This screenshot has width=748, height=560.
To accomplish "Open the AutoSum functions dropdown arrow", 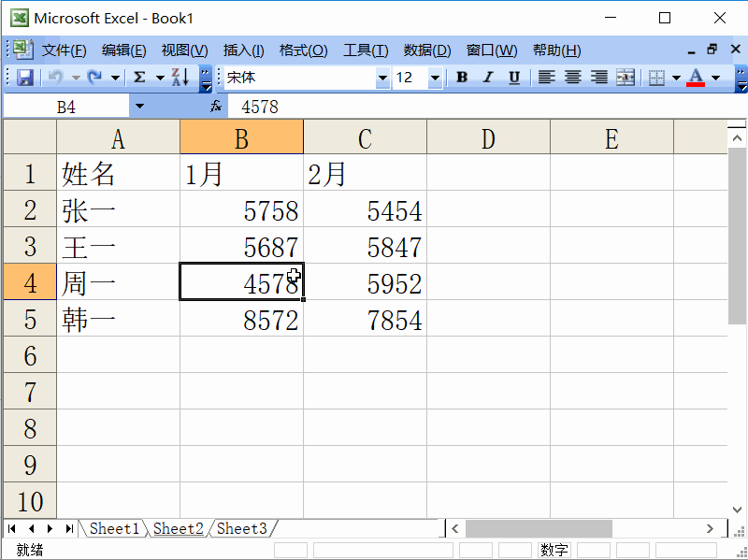I will coord(160,78).
